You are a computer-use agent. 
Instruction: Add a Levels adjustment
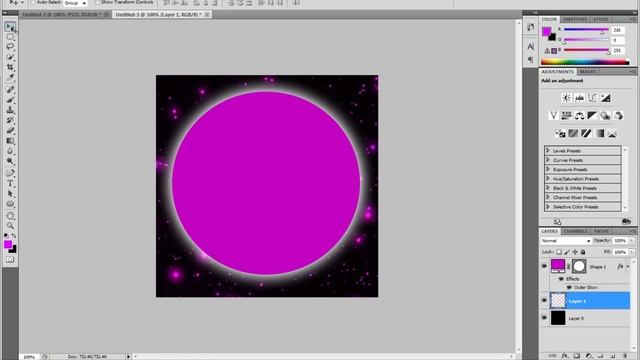[x=579, y=98]
